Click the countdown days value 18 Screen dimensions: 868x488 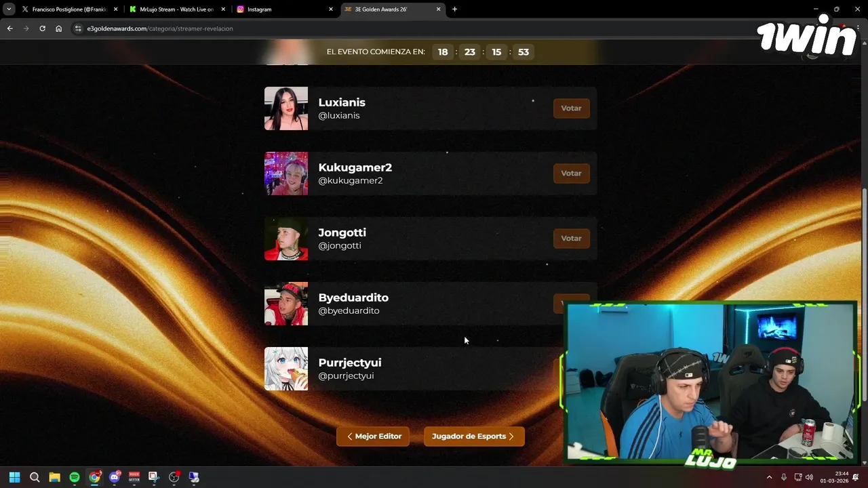(443, 52)
